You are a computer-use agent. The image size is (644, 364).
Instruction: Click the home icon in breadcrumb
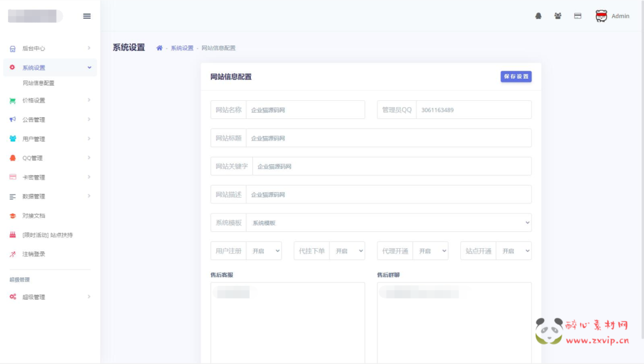(x=160, y=48)
